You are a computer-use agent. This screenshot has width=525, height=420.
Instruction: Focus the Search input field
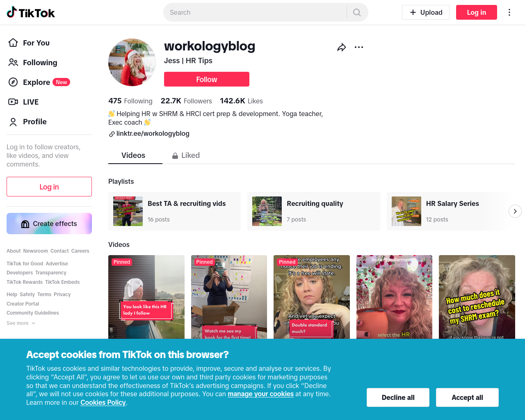click(255, 12)
